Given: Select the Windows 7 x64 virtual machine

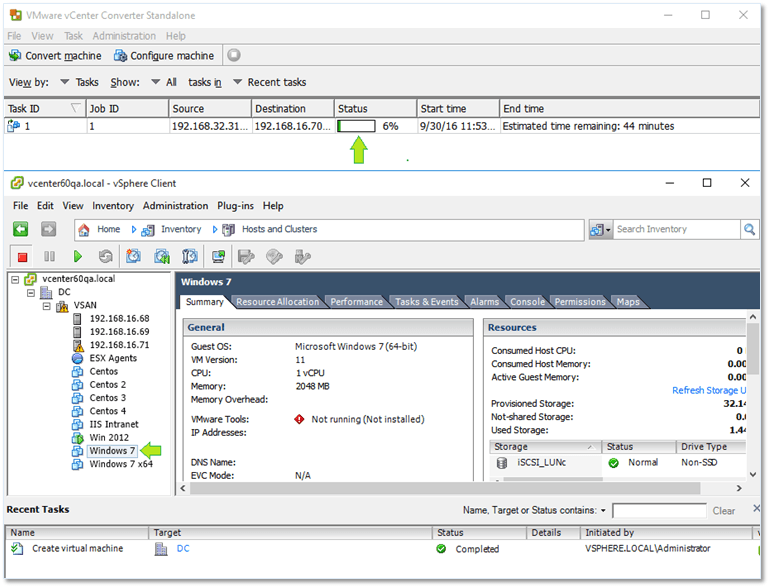Looking at the screenshot, I should coord(121,465).
